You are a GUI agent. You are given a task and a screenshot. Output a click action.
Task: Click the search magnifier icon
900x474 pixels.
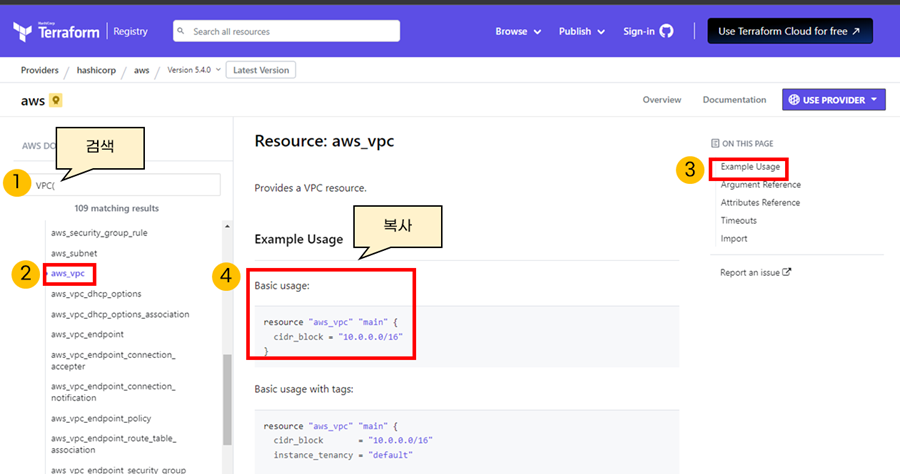coord(181,31)
